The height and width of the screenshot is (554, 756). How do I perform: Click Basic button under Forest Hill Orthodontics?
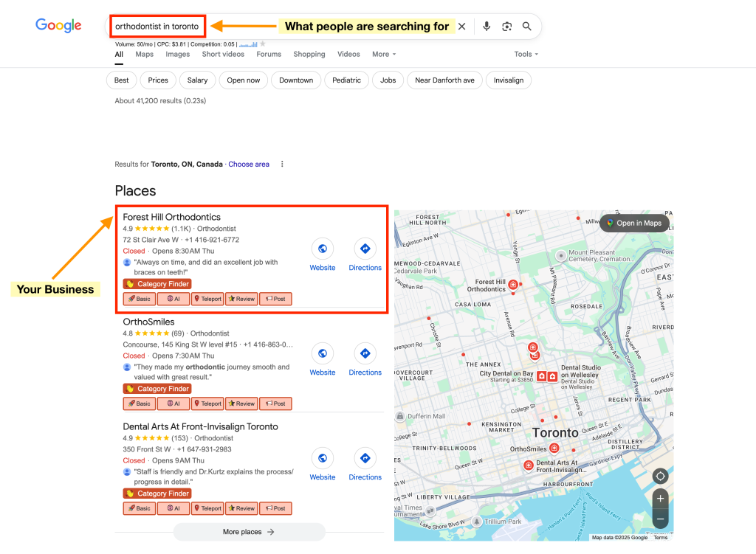coord(140,299)
